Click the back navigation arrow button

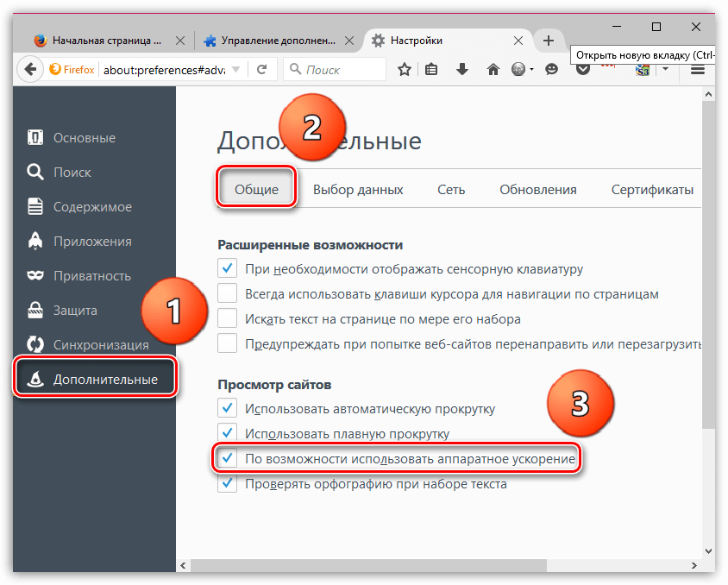tap(29, 69)
